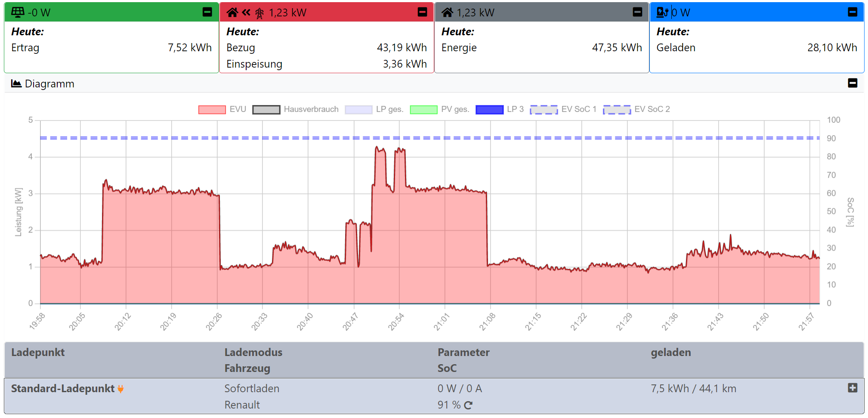Image resolution: width=868 pixels, height=418 pixels.
Task: Click the charging station icon in blue header
Action: (662, 12)
